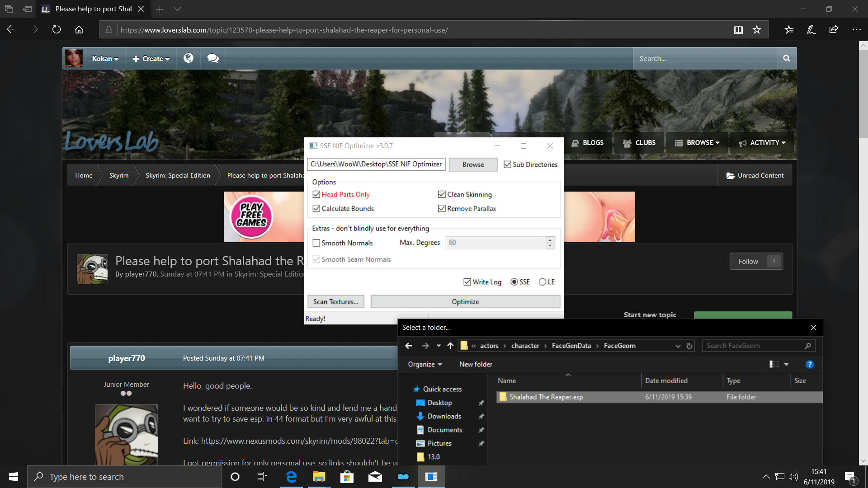Open the volume control tray icon

pyautogui.click(x=793, y=477)
